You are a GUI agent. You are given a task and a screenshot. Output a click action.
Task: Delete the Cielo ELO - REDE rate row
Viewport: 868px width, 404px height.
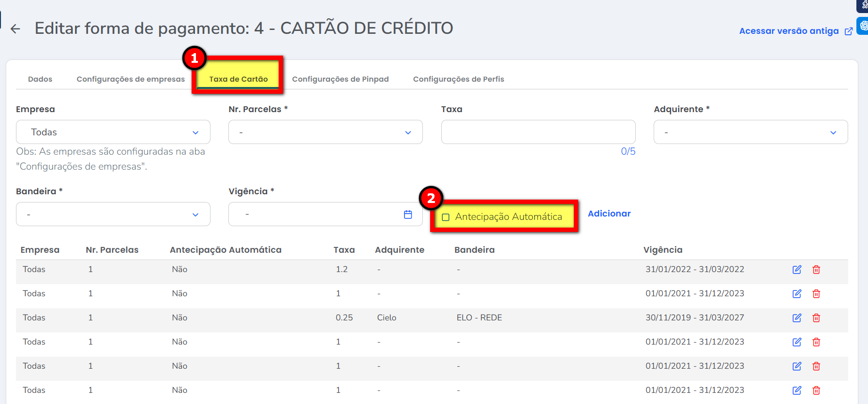[x=816, y=318]
